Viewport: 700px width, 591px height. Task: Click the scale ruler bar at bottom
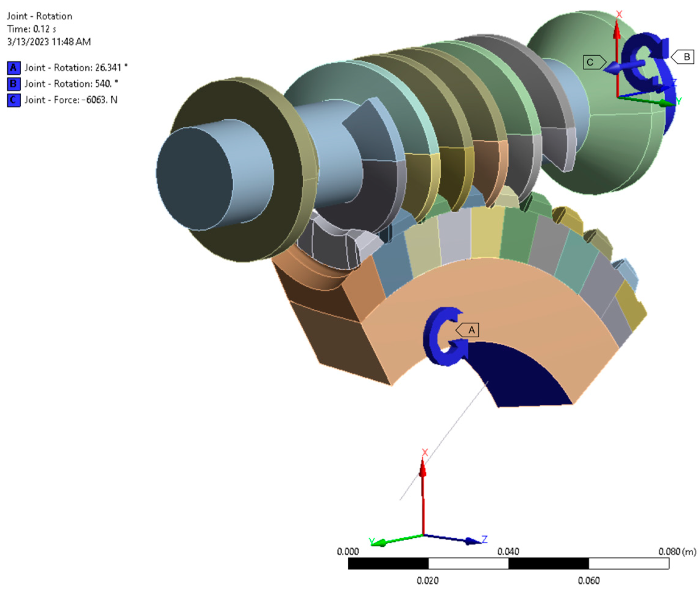pyautogui.click(x=508, y=564)
